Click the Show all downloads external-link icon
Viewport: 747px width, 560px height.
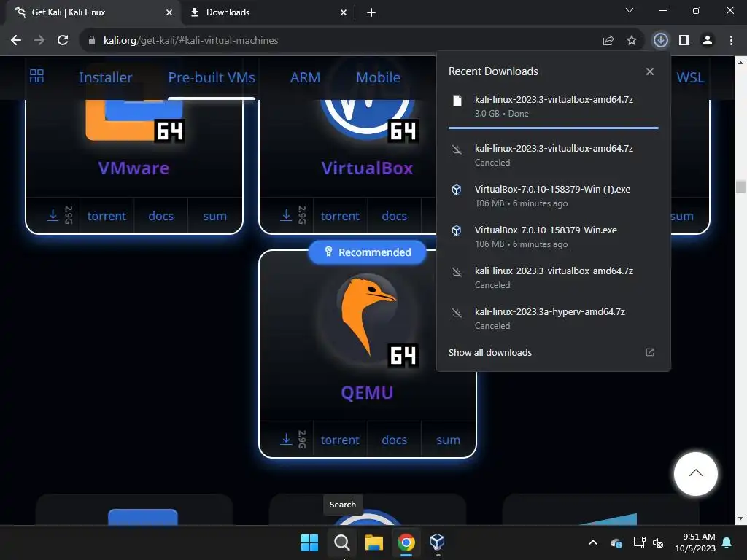650,352
